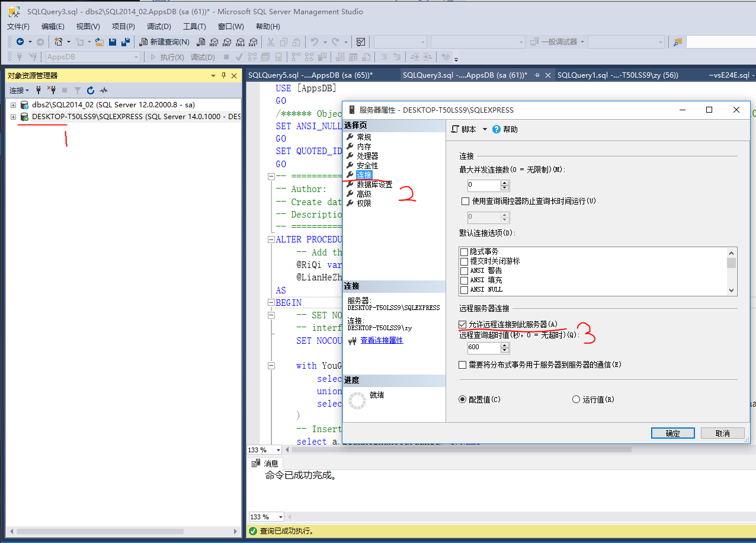
Task: Enable 需要将分布式事务用于服务器到服务器的通信 checkbox
Action: [x=463, y=365]
